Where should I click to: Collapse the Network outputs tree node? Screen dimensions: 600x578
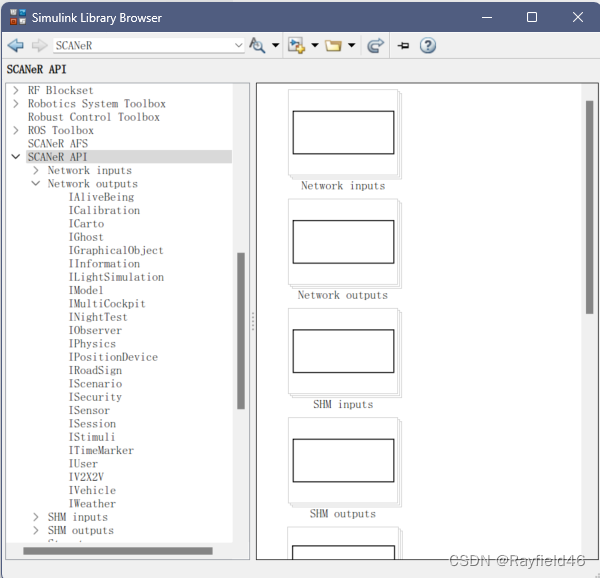pyautogui.click(x=36, y=184)
